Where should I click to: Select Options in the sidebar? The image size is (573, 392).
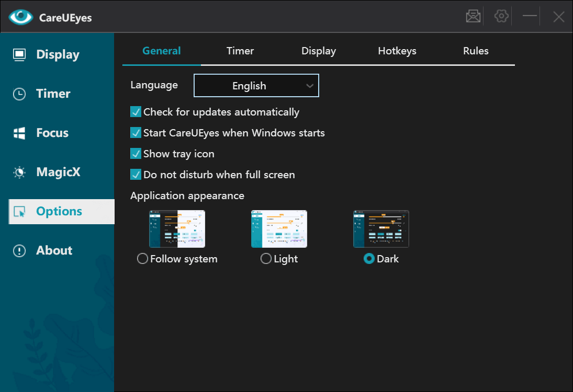pyautogui.click(x=61, y=212)
